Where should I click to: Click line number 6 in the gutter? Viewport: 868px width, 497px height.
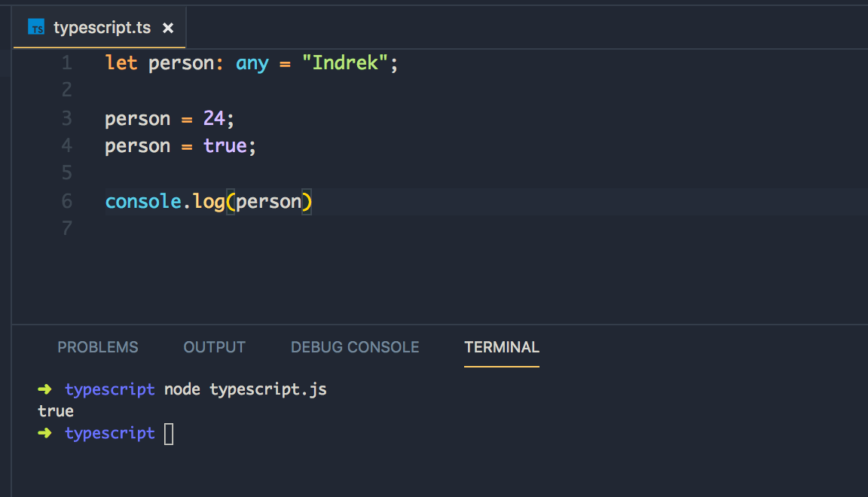tap(67, 202)
